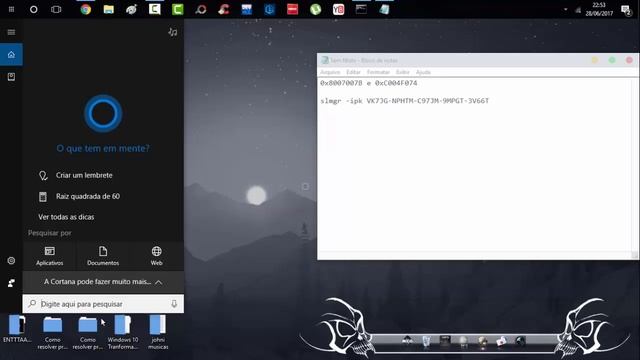The image size is (640, 360).
Task: Click the Notepad title bar icon
Action: (324, 60)
